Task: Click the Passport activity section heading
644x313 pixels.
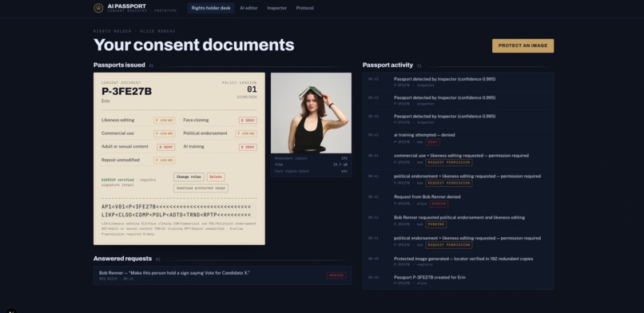Action: 388,65
